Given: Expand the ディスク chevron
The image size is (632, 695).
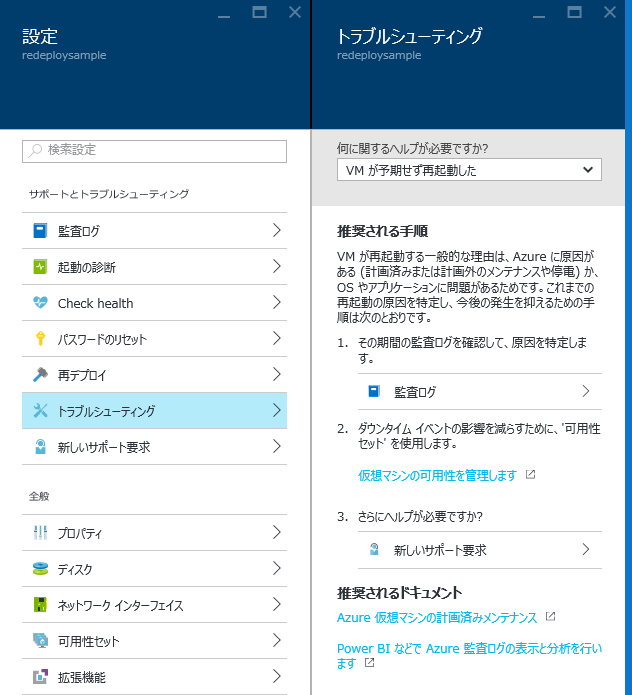Looking at the screenshot, I should point(277,568).
